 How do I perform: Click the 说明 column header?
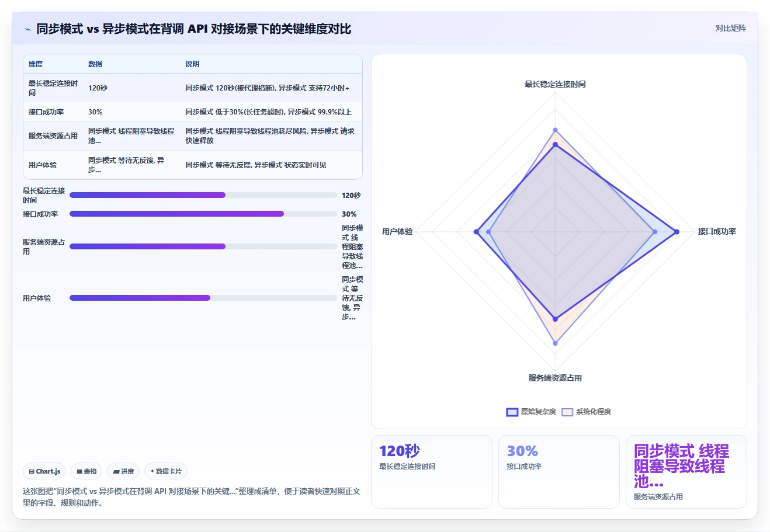pyautogui.click(x=192, y=64)
